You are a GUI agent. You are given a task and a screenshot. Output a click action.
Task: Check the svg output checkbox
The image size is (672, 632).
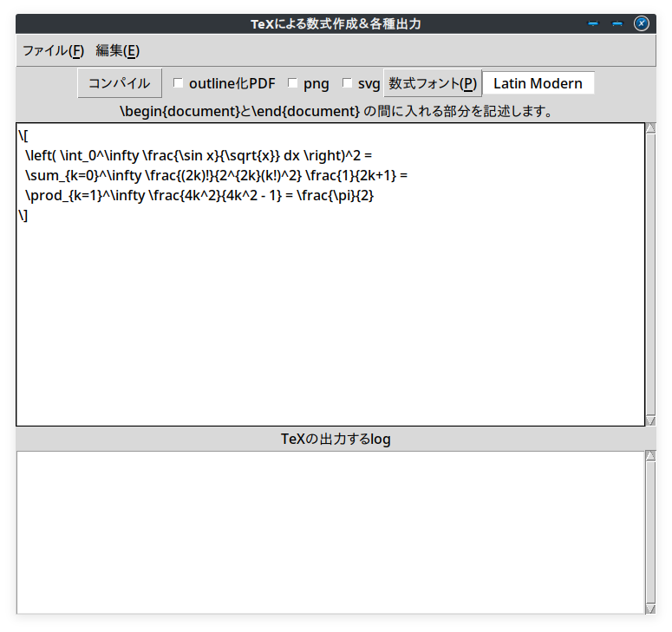[x=348, y=83]
